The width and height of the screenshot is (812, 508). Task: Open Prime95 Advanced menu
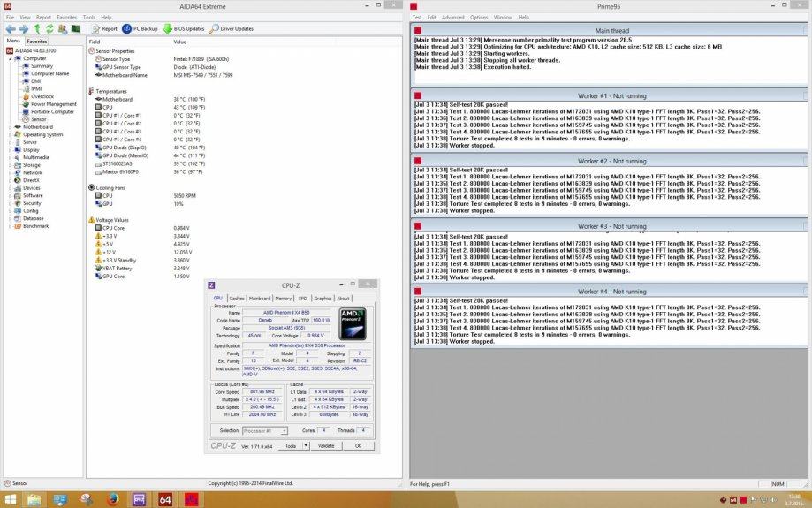click(453, 18)
